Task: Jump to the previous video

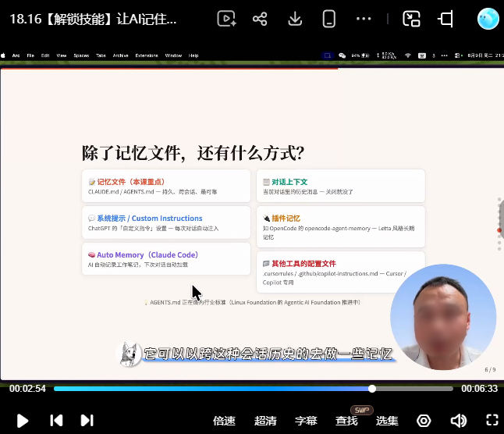Action: click(x=56, y=420)
